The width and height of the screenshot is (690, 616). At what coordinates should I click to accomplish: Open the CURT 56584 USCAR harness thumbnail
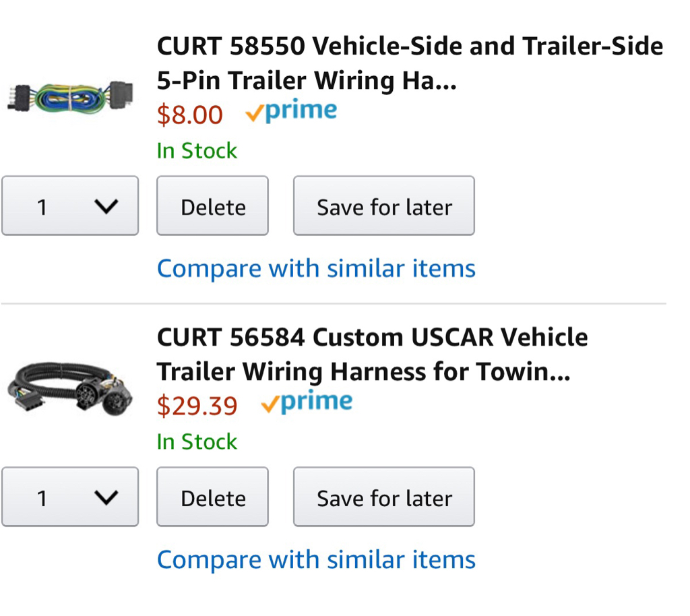point(70,388)
